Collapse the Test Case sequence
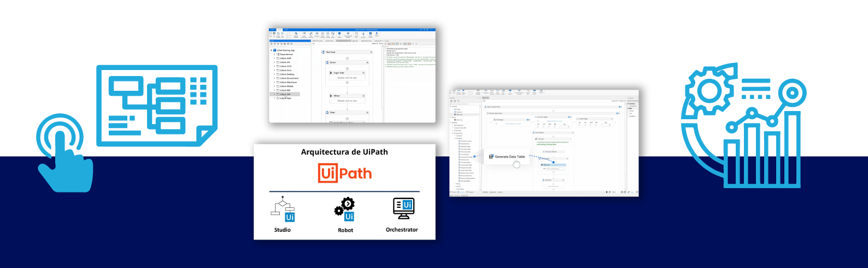Viewport: 868px width, 268px height. coord(371,53)
